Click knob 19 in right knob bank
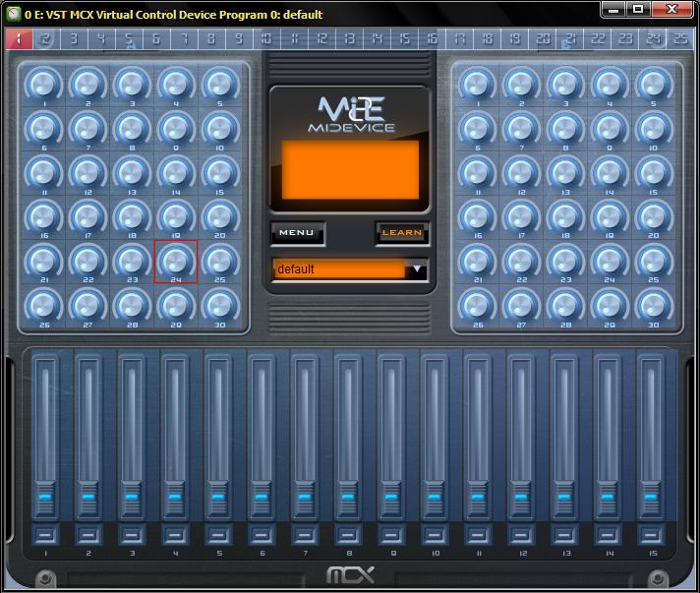The width and height of the screenshot is (700, 593). pyautogui.click(x=609, y=216)
